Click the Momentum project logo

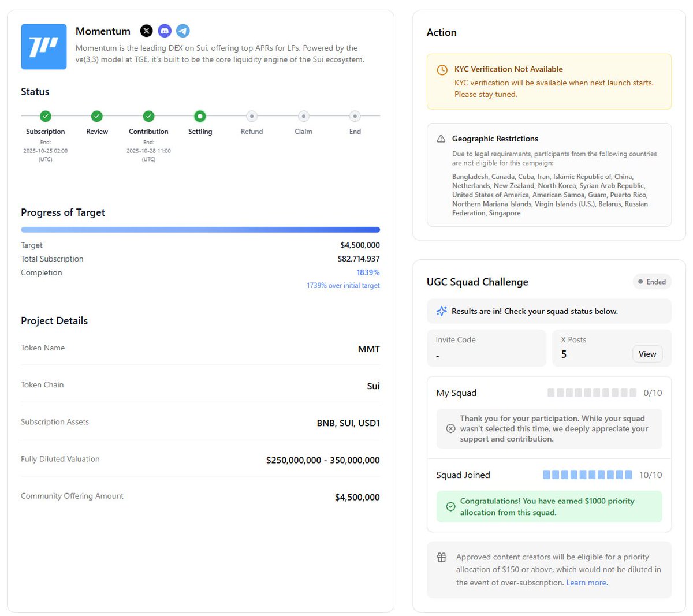(x=44, y=47)
